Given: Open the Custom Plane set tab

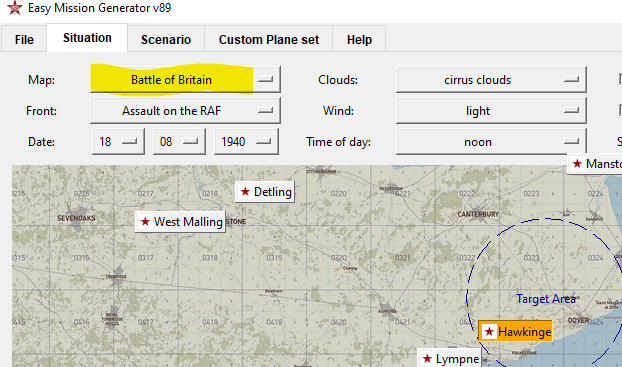Looking at the screenshot, I should 269,39.
